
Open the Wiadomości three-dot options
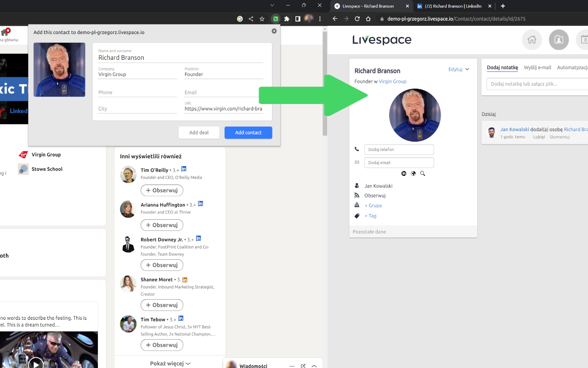coord(292,366)
